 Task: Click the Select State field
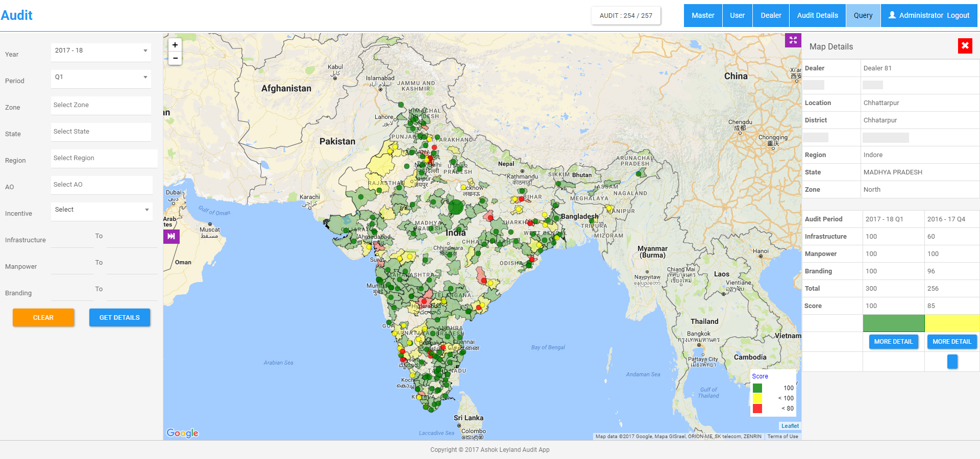point(101,132)
